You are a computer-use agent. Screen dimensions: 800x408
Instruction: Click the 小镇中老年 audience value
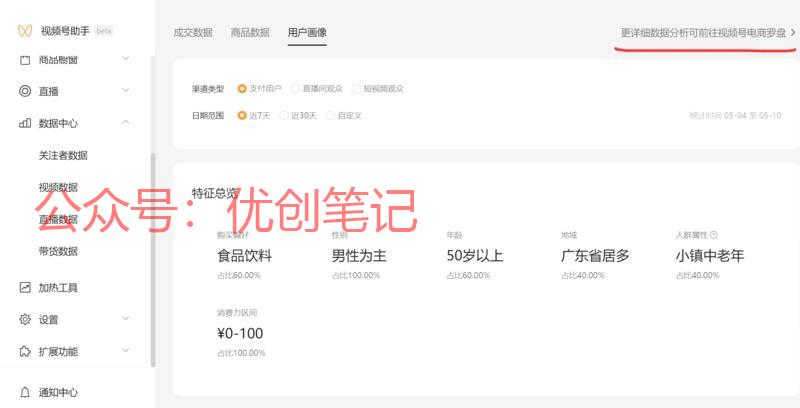click(x=710, y=256)
